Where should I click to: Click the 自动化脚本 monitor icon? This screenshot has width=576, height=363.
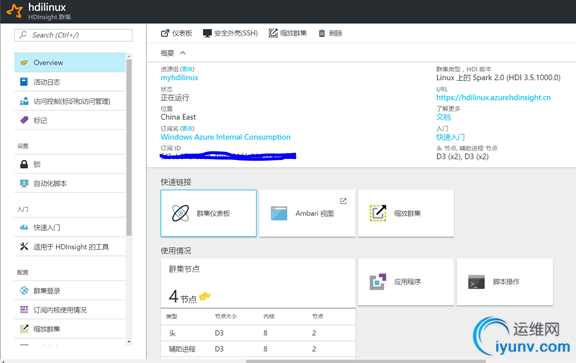[24, 183]
